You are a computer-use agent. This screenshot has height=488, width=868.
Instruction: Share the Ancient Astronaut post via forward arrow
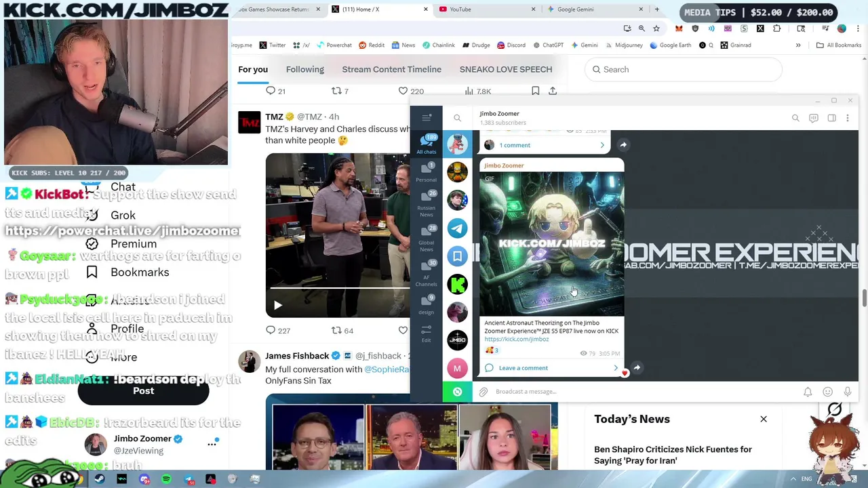tap(637, 367)
